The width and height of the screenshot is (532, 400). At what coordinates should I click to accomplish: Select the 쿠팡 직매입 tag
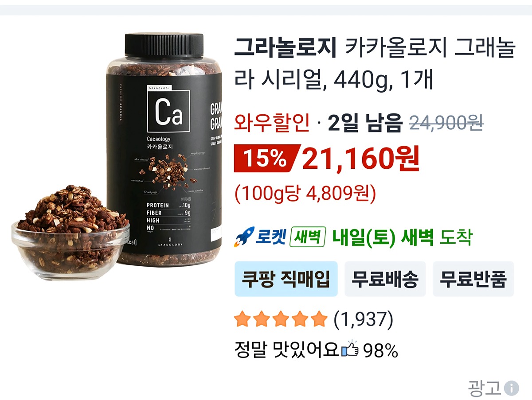click(286, 279)
